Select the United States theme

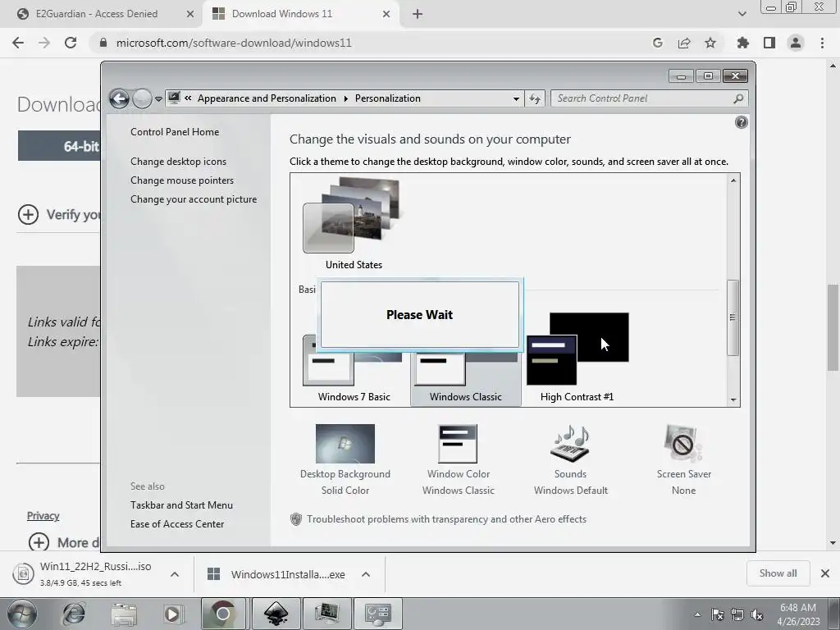[x=354, y=224]
